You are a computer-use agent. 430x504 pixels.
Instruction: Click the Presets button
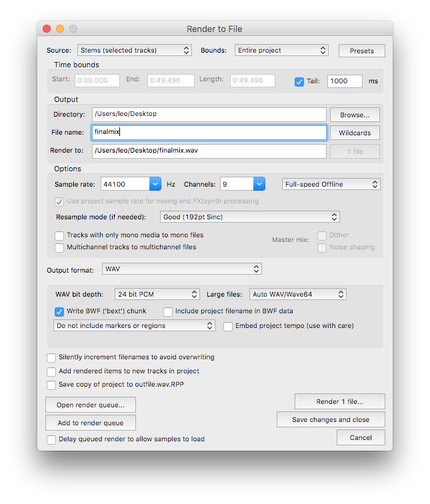(x=361, y=51)
